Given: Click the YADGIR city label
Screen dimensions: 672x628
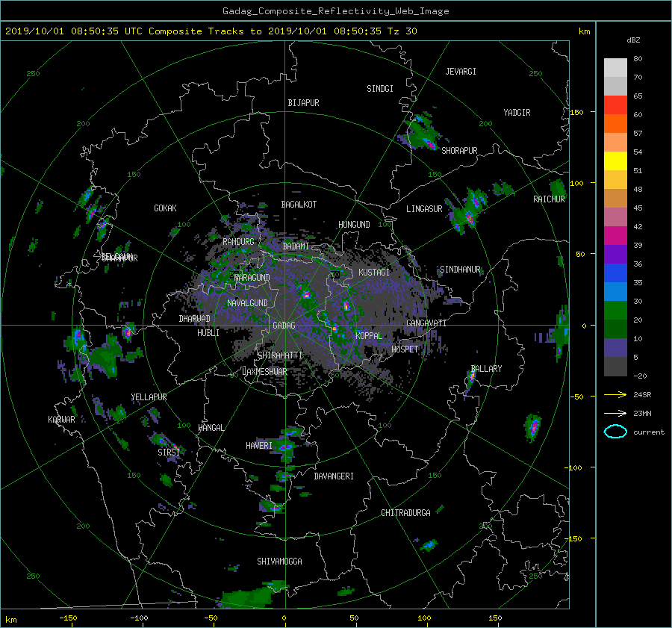Looking at the screenshot, I should point(517,113).
